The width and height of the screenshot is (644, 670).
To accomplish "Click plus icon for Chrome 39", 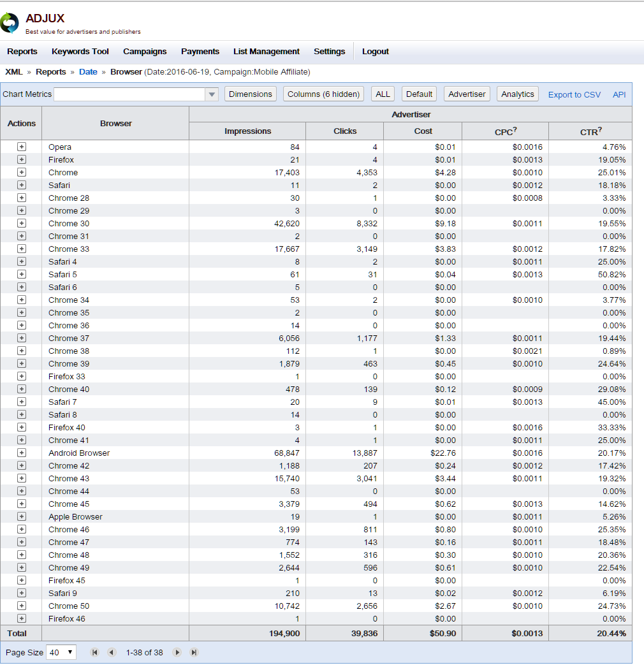I will click(22, 363).
